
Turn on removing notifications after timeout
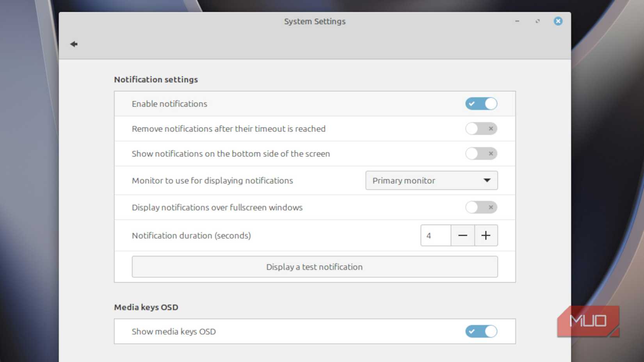(481, 129)
